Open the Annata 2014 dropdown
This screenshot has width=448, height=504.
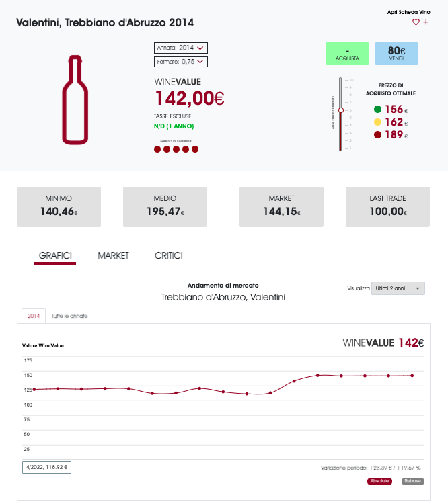coord(180,48)
